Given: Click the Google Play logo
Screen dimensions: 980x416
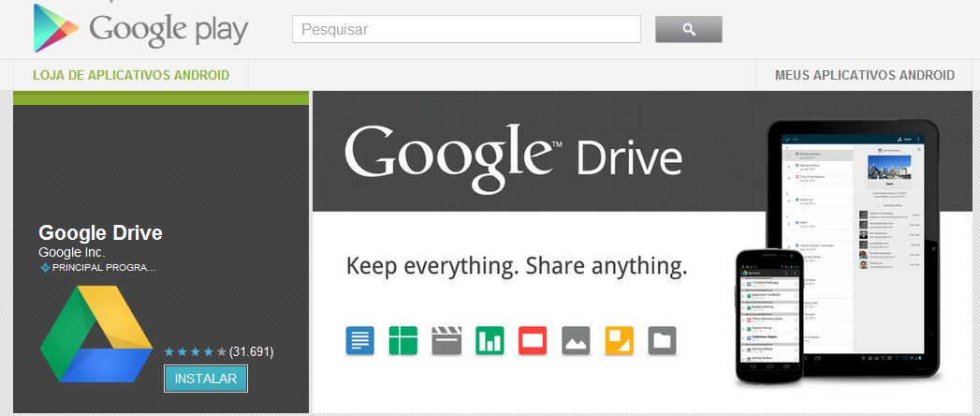Looking at the screenshot, I should tap(140, 29).
